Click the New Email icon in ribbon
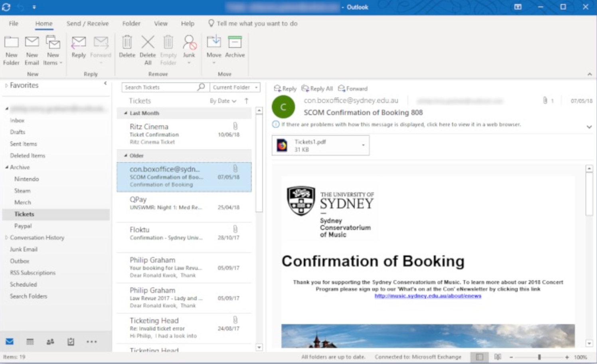 pyautogui.click(x=32, y=50)
